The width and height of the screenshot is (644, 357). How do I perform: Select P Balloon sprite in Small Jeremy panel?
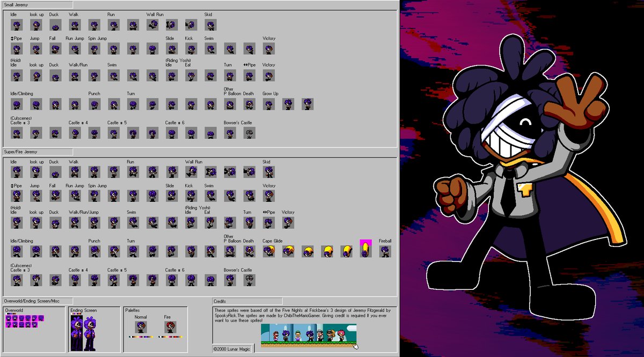pos(230,104)
